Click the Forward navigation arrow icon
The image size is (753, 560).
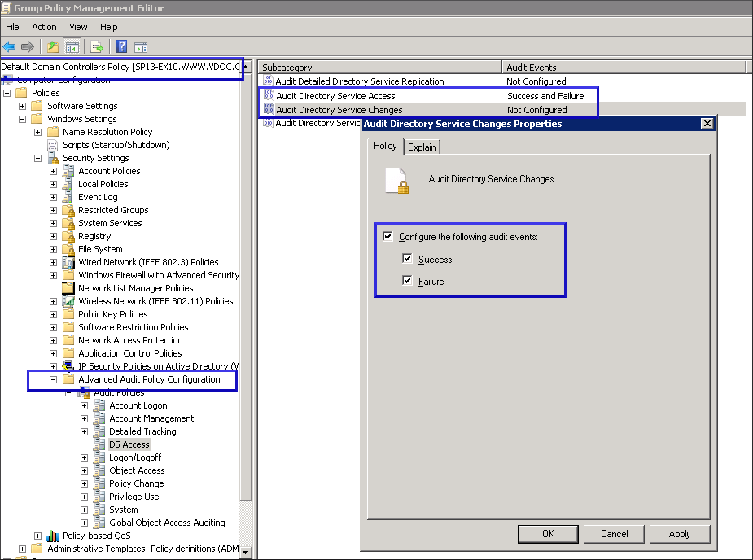tap(26, 46)
